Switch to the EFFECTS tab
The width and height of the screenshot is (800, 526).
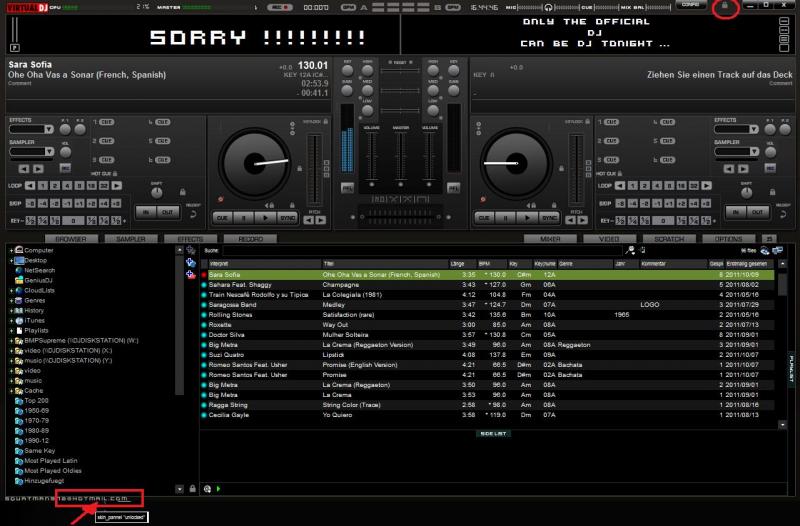[190, 239]
